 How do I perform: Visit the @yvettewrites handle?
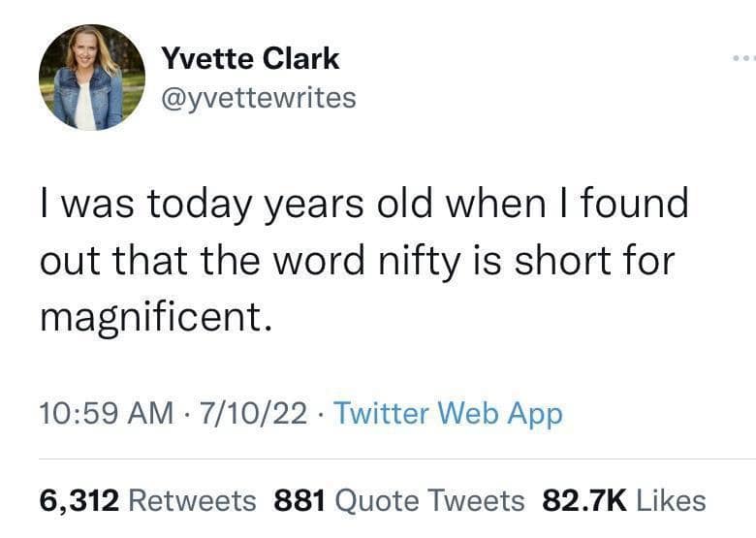click(x=257, y=98)
